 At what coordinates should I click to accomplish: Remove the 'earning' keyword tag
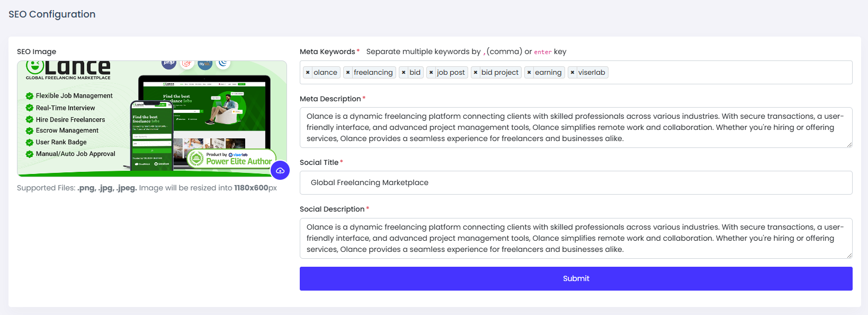(x=529, y=73)
